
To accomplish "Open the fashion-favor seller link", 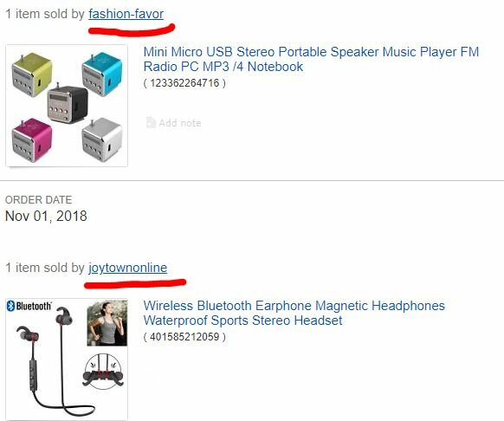I will (126, 14).
